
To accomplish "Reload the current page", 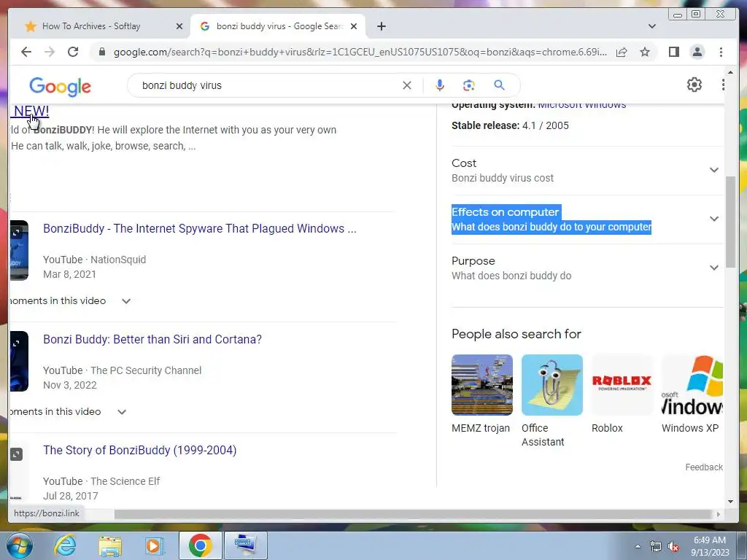I will (73, 52).
